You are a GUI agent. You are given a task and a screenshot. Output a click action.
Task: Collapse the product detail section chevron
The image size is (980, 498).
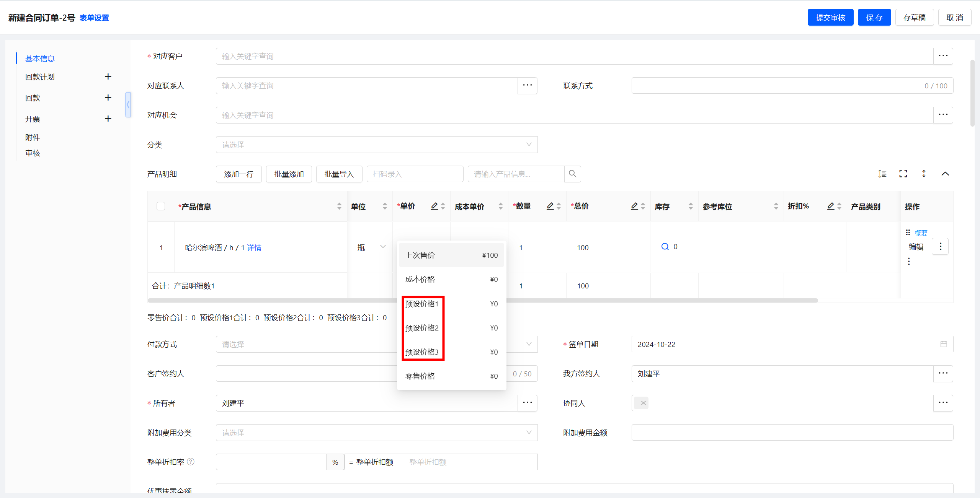pyautogui.click(x=945, y=174)
